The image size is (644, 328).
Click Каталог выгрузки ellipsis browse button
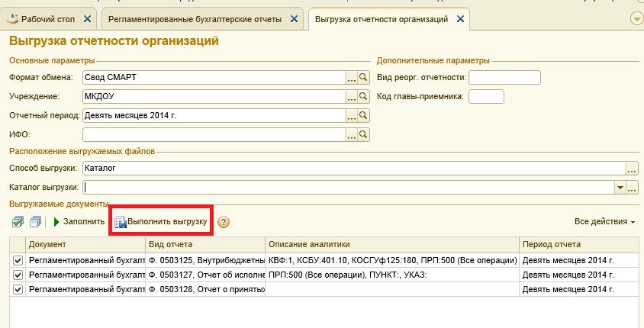point(632,188)
